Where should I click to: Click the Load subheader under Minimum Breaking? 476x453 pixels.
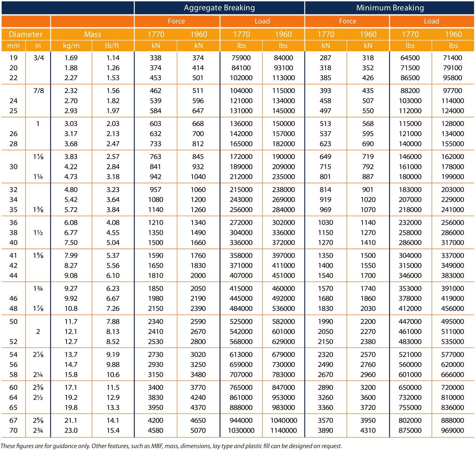431,21
